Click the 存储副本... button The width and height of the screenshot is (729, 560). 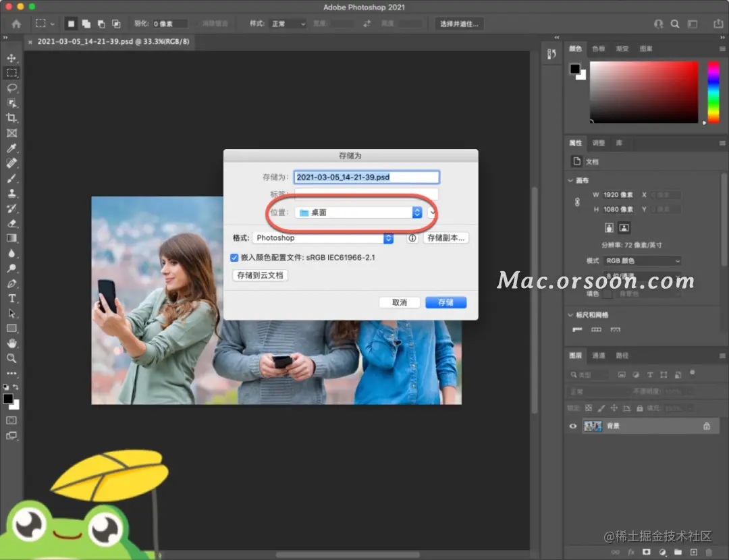coord(446,238)
